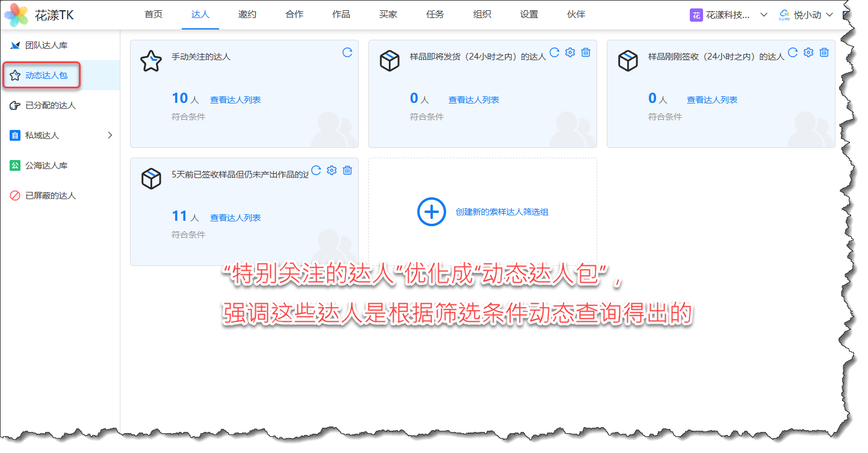The image size is (868, 453).
Task: Open settings for 样品即将发货 card
Action: (570, 52)
